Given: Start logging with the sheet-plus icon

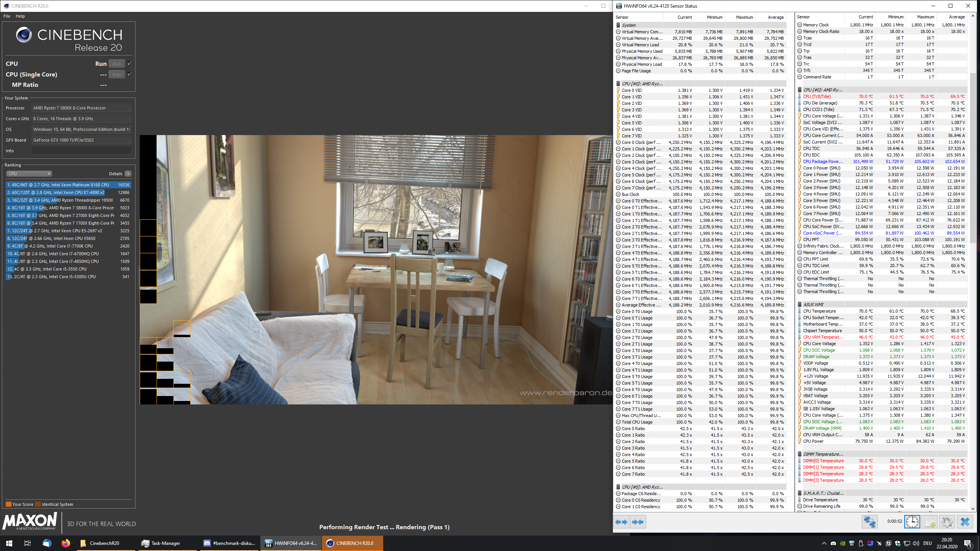Looking at the screenshot, I should coord(929,522).
